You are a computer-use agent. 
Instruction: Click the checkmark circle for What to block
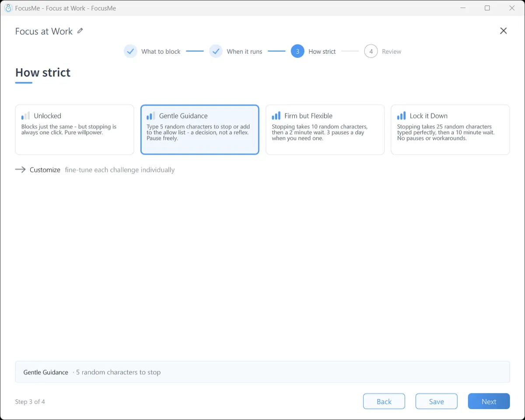(x=130, y=51)
